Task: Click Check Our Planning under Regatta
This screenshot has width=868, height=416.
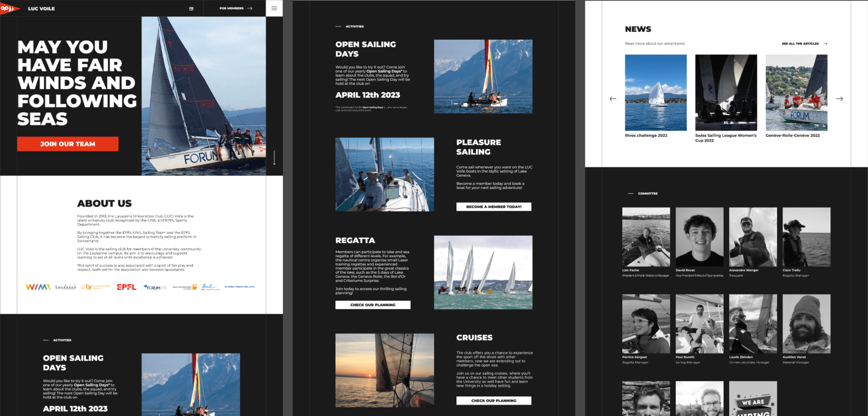Action: pos(373,305)
